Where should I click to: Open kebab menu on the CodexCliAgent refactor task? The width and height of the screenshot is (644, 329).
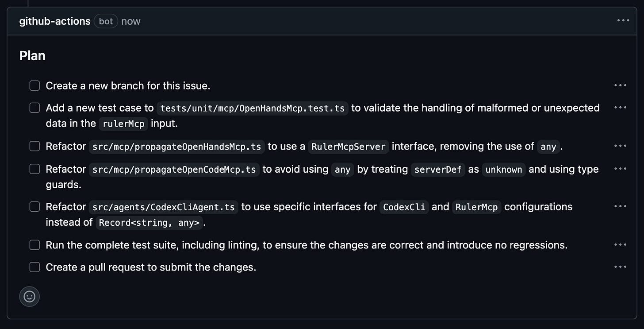(621, 206)
